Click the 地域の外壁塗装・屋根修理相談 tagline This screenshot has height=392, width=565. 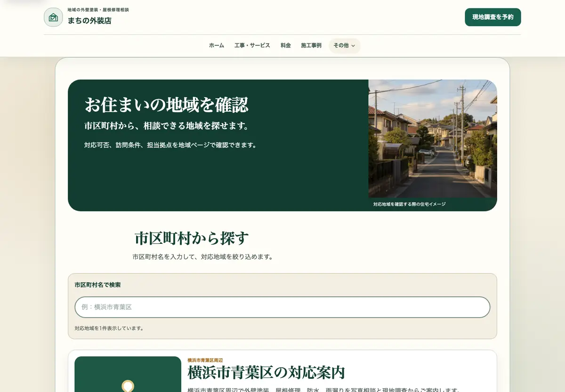coord(98,10)
